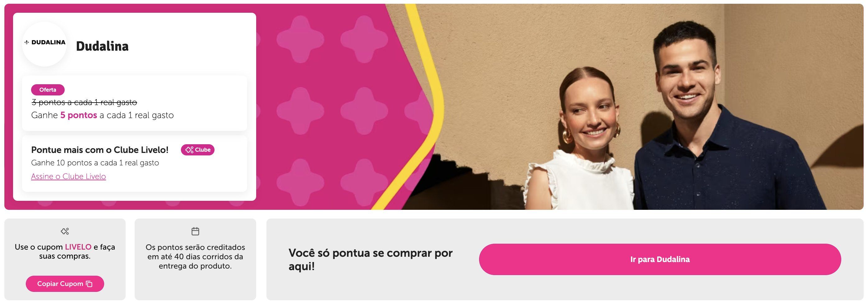
Task: Copy the LIVELO coupon with Copiar Cupom
Action: pos(65,284)
